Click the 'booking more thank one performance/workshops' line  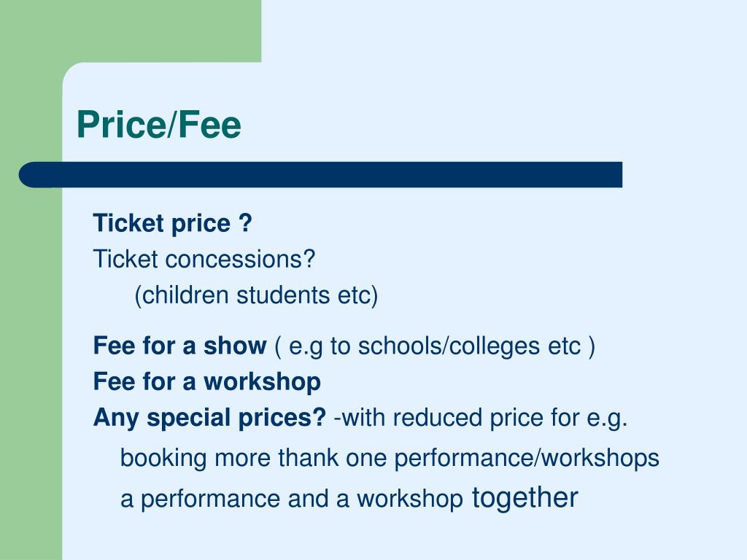[x=390, y=458]
